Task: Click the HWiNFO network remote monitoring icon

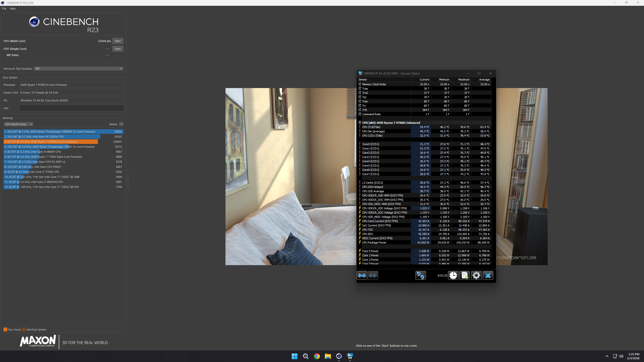Action: [421, 275]
